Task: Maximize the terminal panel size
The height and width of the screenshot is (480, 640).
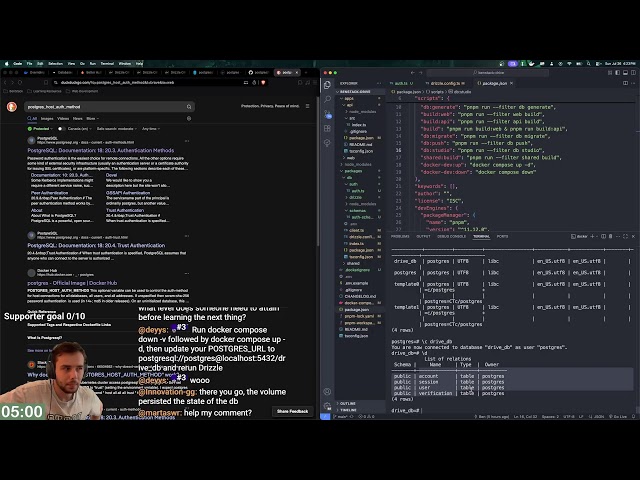Action: [x=625, y=236]
